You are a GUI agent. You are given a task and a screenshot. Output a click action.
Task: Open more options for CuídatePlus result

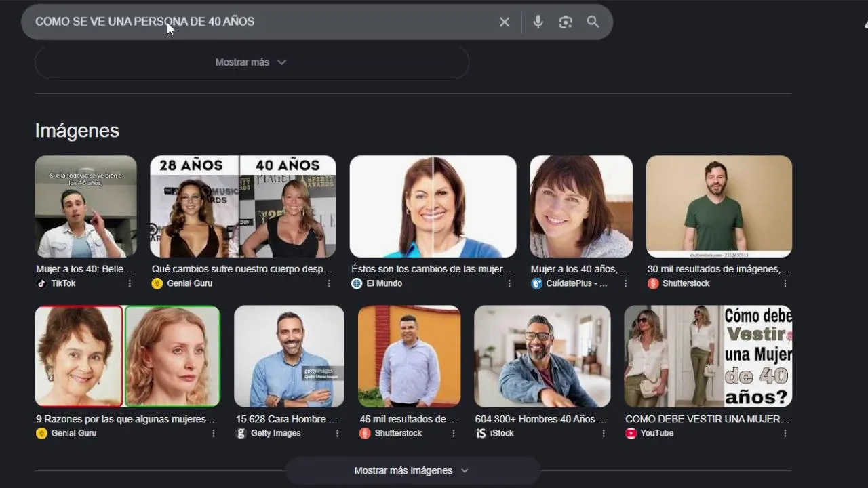(x=625, y=283)
